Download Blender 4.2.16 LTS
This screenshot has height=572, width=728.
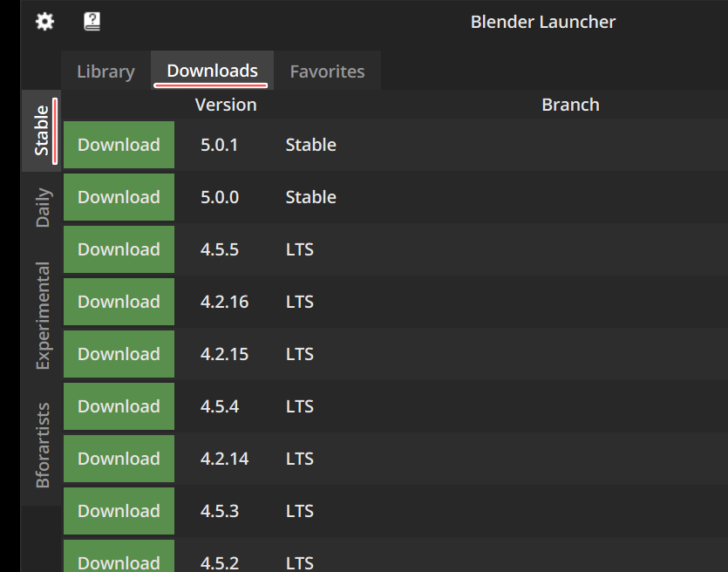[x=119, y=302]
